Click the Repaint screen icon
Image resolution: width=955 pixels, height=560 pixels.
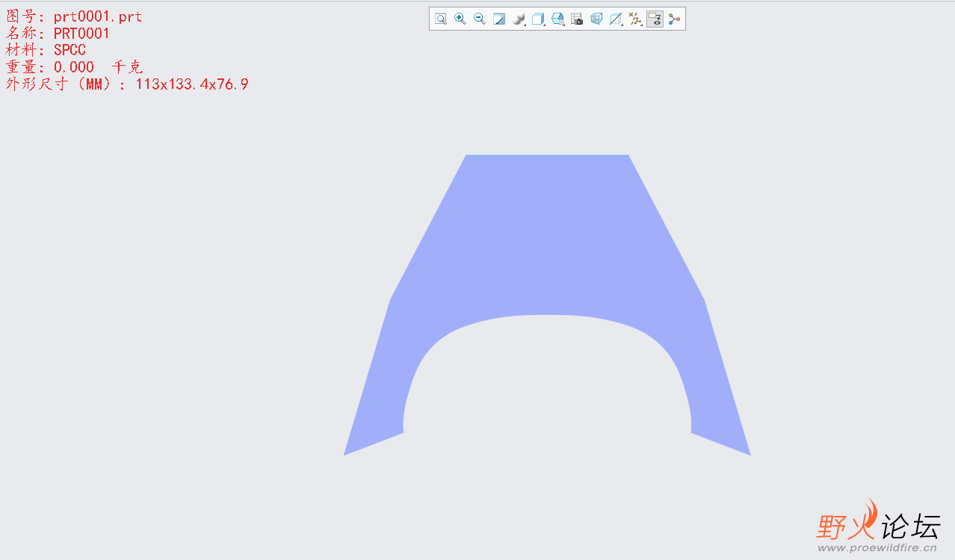click(x=499, y=19)
